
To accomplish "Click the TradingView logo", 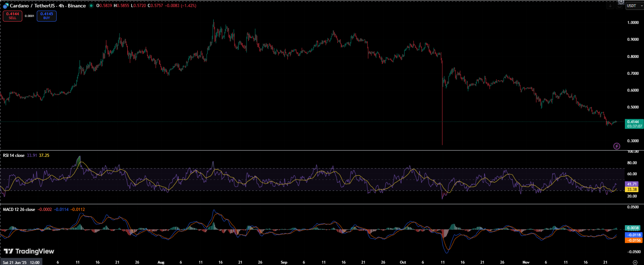I will [29, 251].
